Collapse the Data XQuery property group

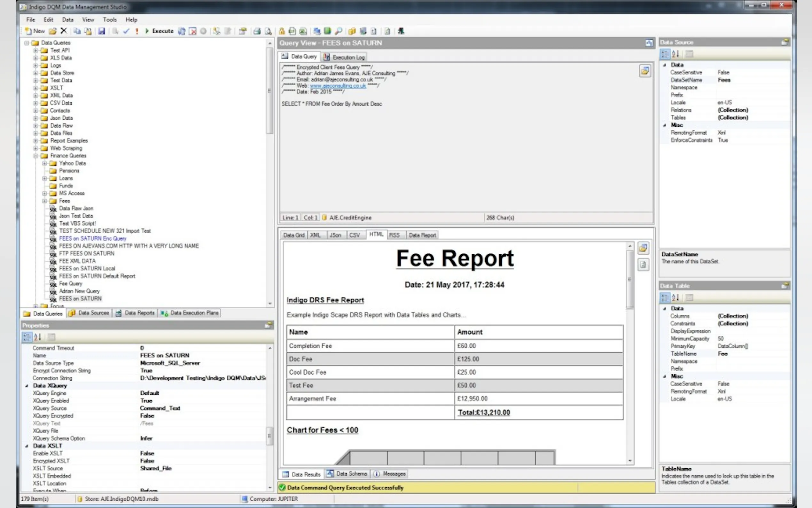(x=27, y=386)
